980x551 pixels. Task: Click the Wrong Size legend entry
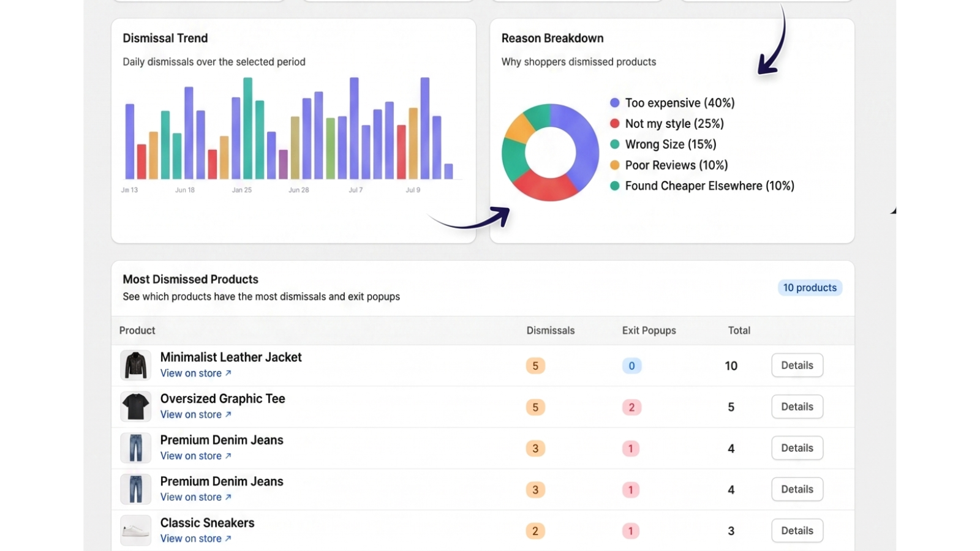(x=663, y=144)
